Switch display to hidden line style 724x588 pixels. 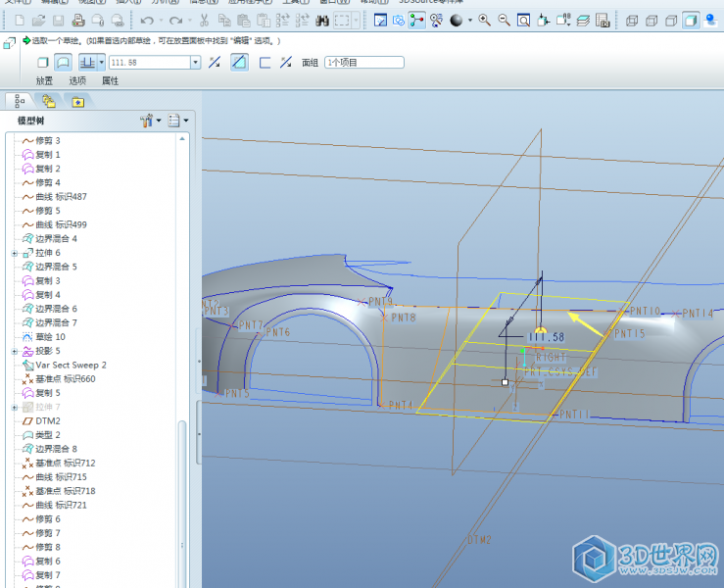point(652,21)
